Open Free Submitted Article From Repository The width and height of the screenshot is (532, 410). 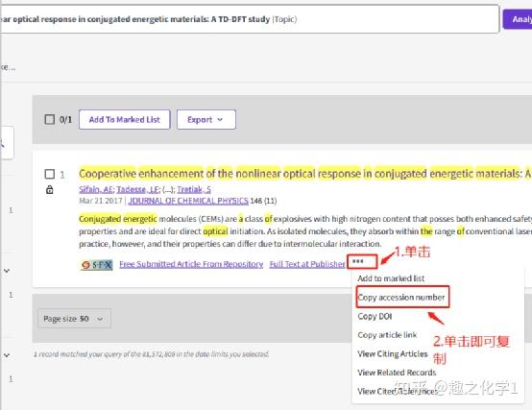[x=191, y=264]
